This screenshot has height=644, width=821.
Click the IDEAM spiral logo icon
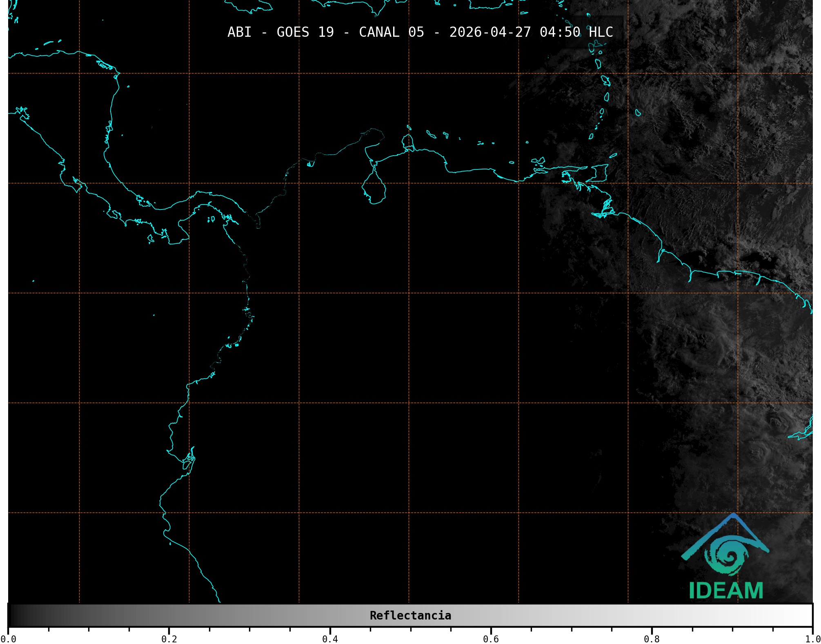[727, 554]
